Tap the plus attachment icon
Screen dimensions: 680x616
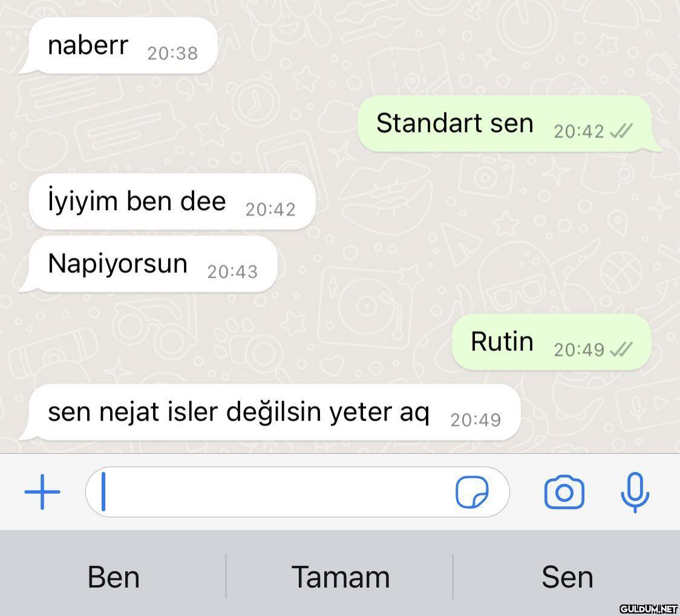[42, 492]
